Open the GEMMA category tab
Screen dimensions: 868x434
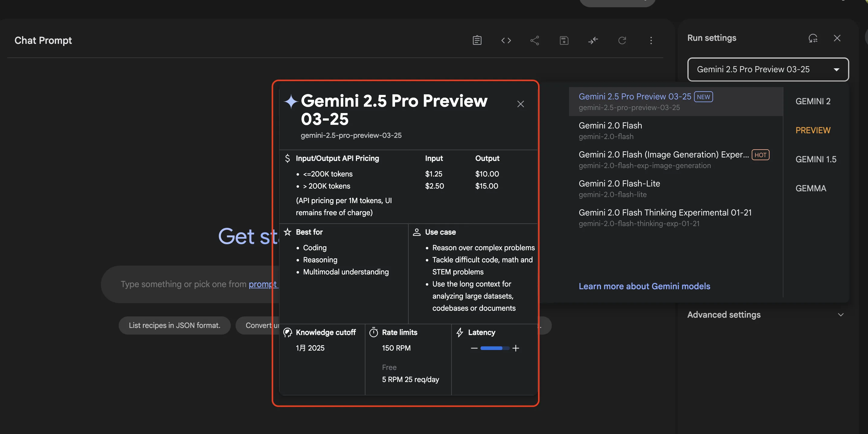(811, 188)
